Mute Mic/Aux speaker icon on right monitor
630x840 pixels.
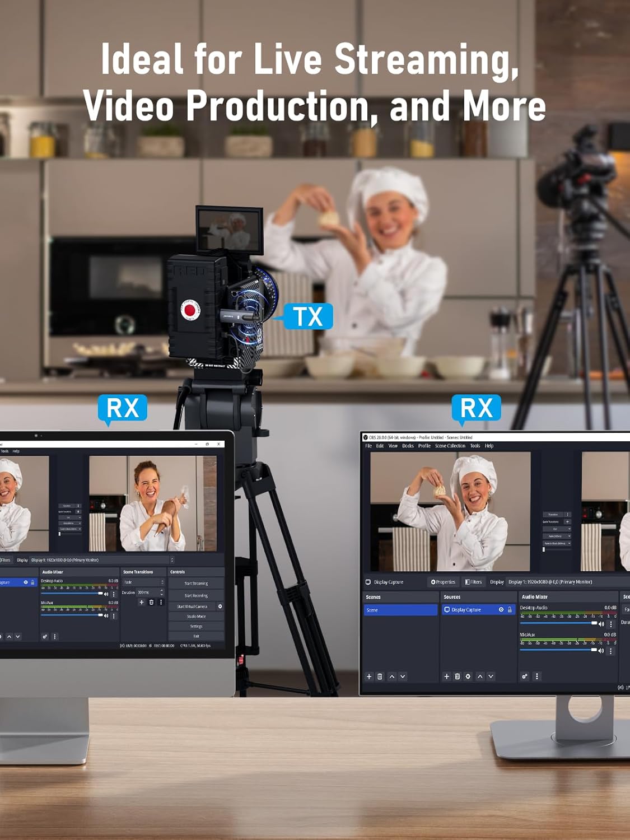click(x=601, y=651)
